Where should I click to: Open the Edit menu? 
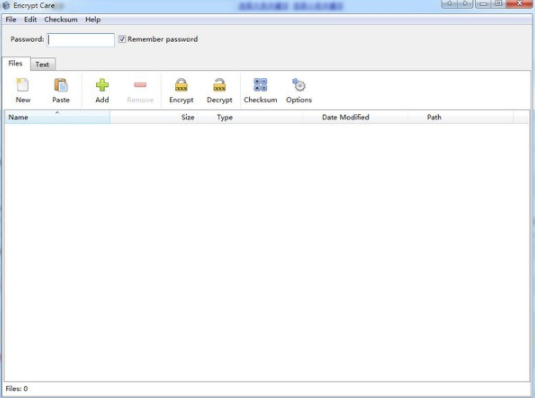(x=30, y=19)
